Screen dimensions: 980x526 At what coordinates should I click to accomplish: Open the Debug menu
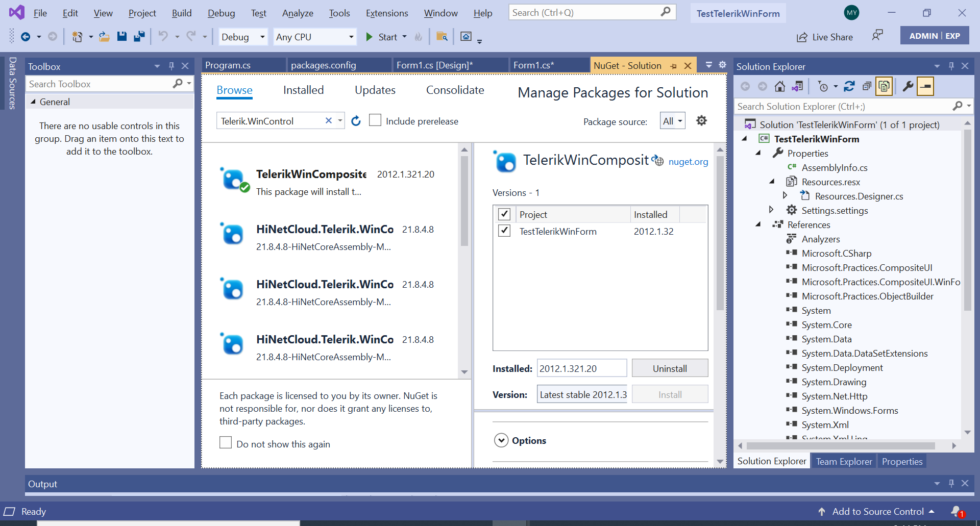click(221, 13)
